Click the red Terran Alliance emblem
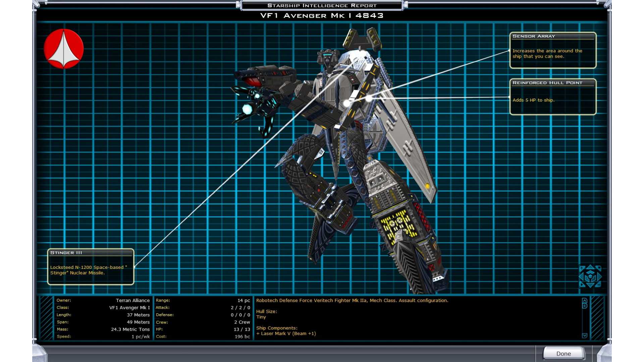The image size is (644, 362). [64, 49]
